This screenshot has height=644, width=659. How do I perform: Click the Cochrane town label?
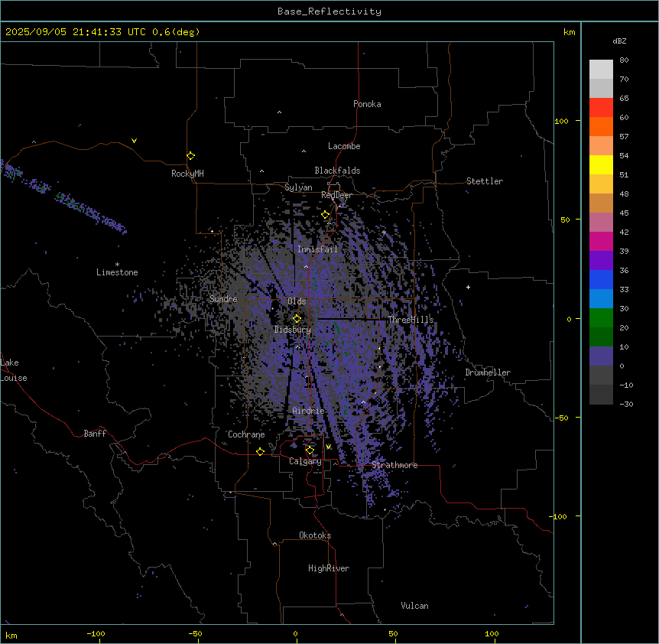click(246, 434)
